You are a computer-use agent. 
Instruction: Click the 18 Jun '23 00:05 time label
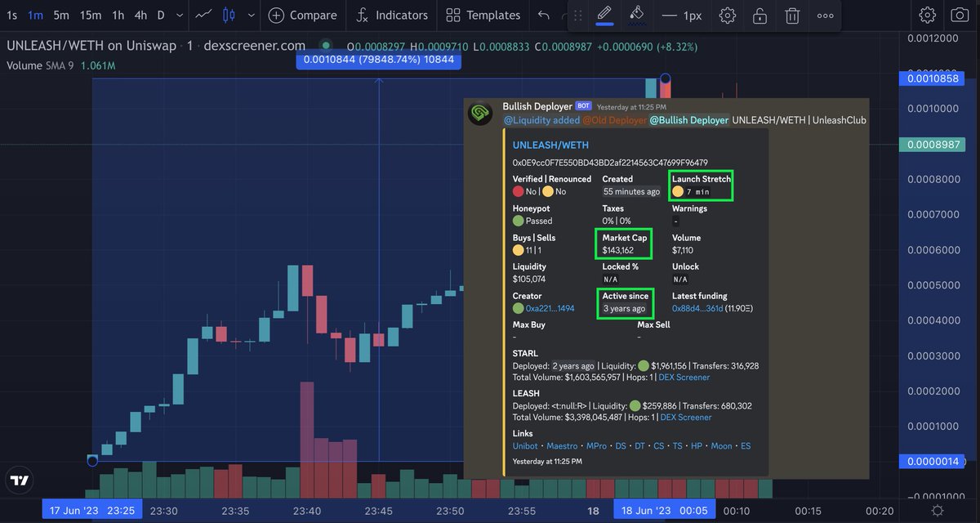(x=663, y=511)
